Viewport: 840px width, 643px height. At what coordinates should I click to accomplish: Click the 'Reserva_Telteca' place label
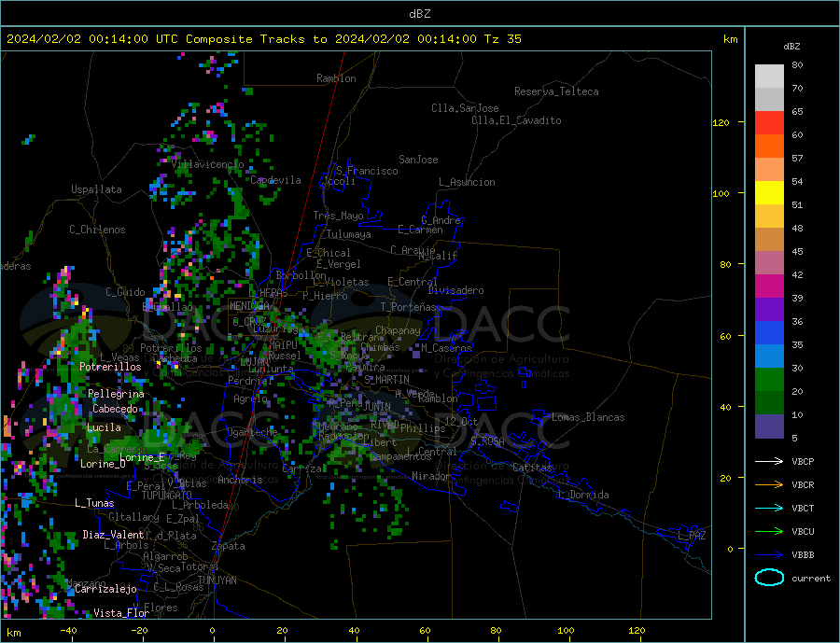[x=556, y=91]
